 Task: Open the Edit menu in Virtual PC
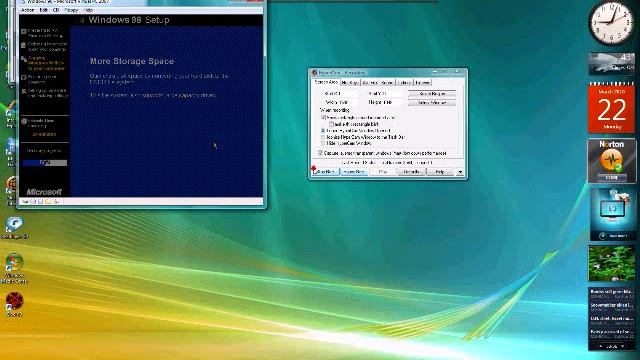tap(44, 10)
